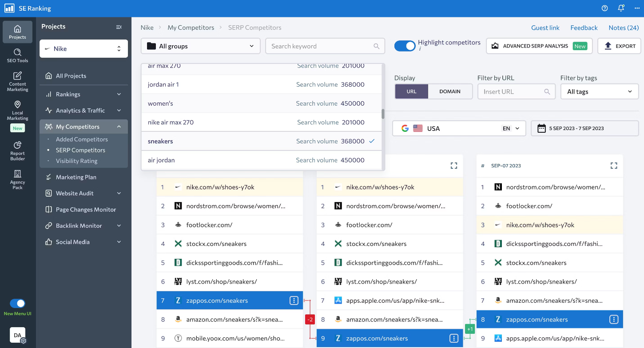Screen dimensions: 644x348
Task: Click the magnifier in Insert URL field
Action: point(547,91)
